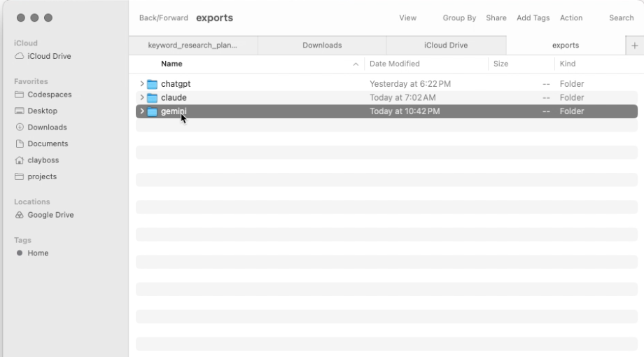Click Add Tags in toolbar
Image resolution: width=644 pixels, height=357 pixels.
click(x=533, y=17)
